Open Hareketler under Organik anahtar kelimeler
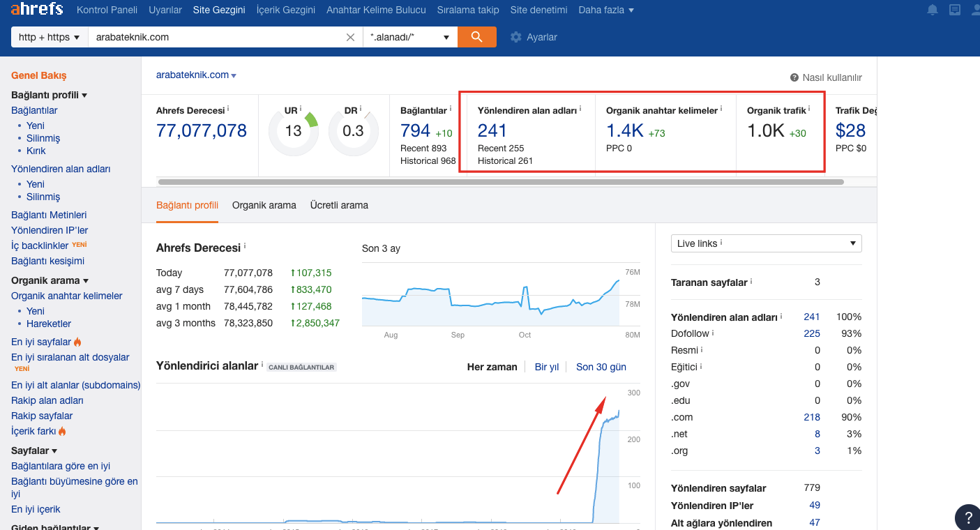Screen dimensions: 980x530 point(49,324)
